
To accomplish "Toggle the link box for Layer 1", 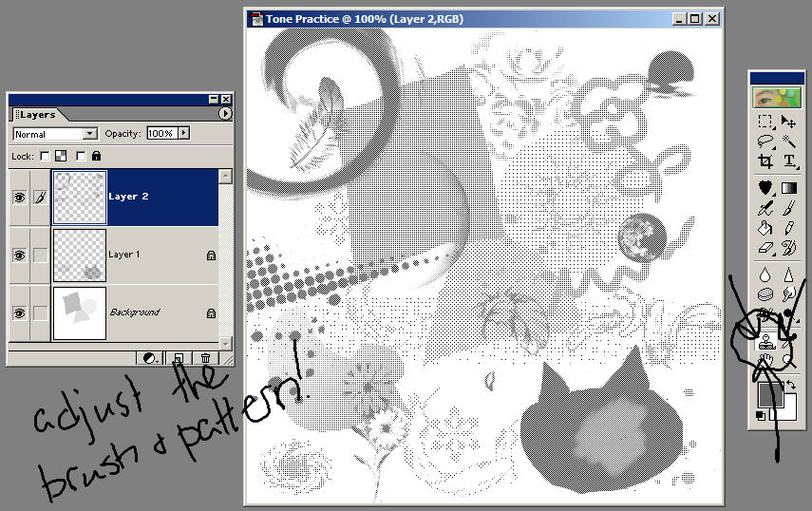I will (x=41, y=255).
